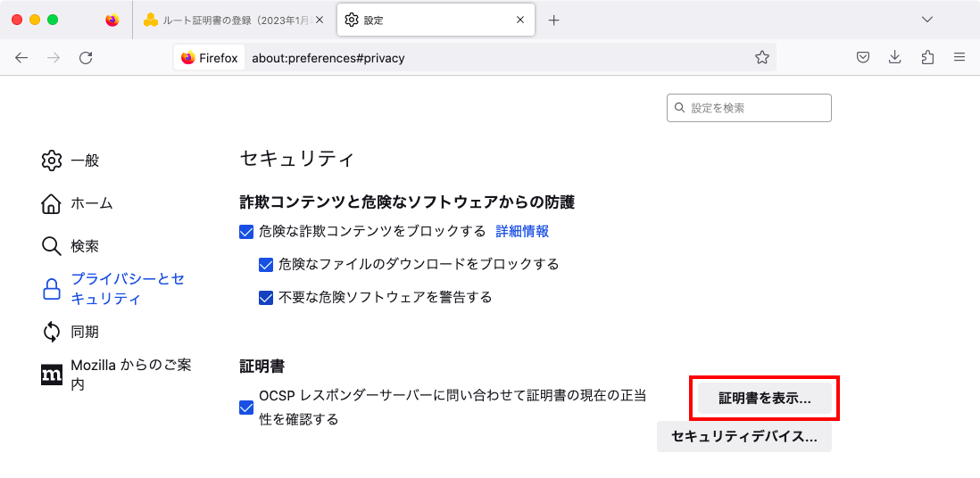Screen dimensions: 980x478
Task: Select the 設定 tab
Action: point(436,20)
